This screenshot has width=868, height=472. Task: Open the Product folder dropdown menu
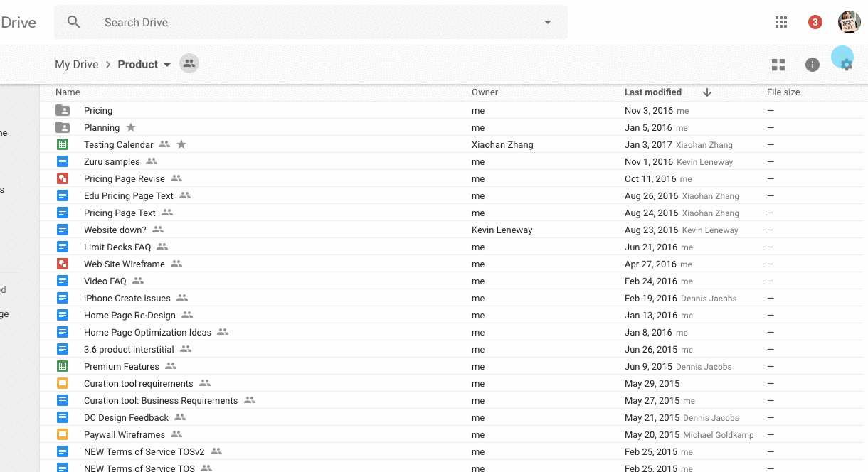click(x=167, y=65)
